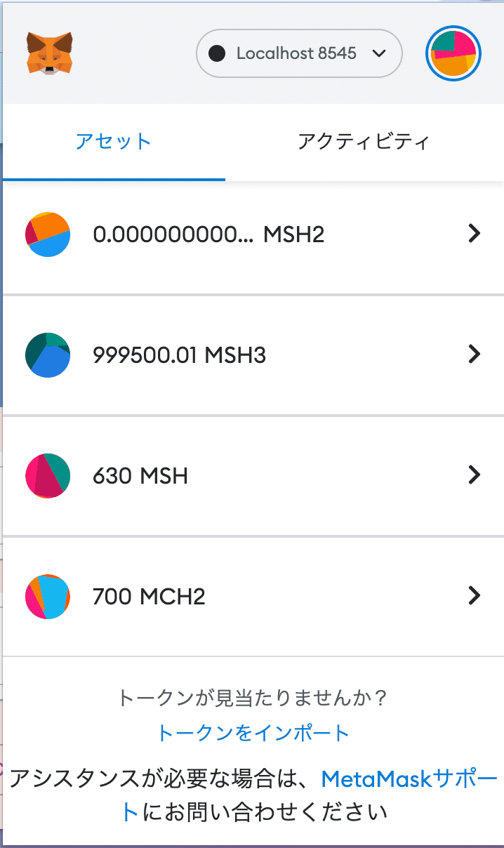Select the 999500.01 MSH3 balance row

tap(253, 355)
